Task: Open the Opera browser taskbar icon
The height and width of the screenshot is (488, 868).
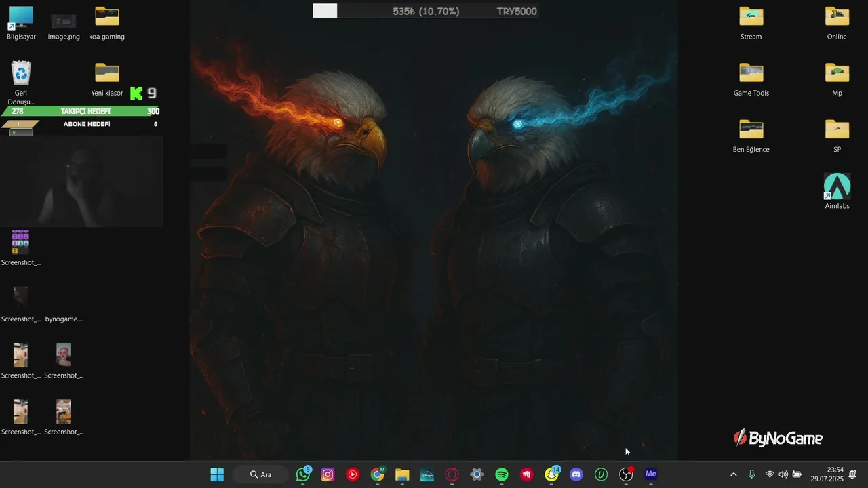Action: pos(452,474)
